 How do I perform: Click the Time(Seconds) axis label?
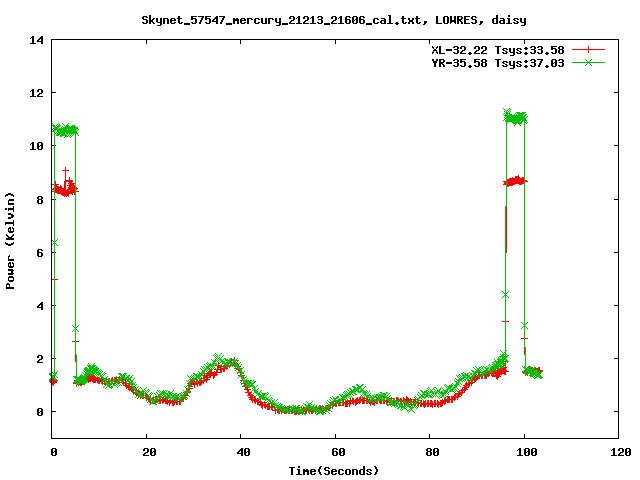[334, 471]
